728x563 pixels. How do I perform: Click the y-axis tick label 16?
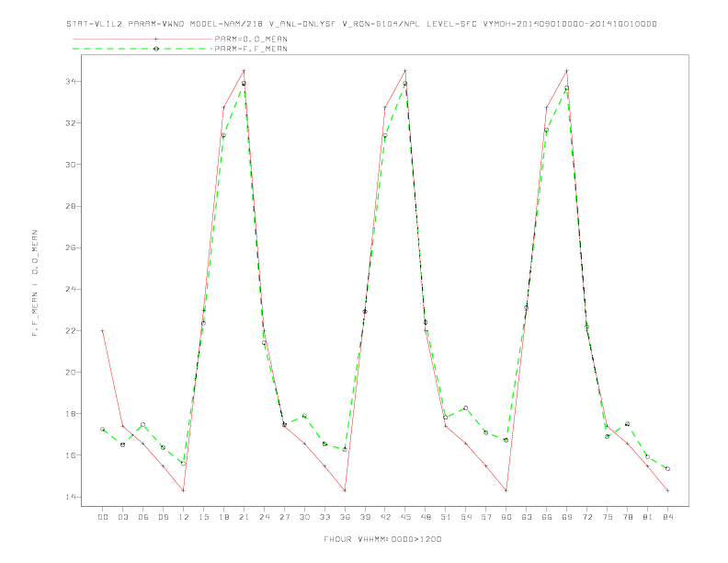(x=71, y=455)
